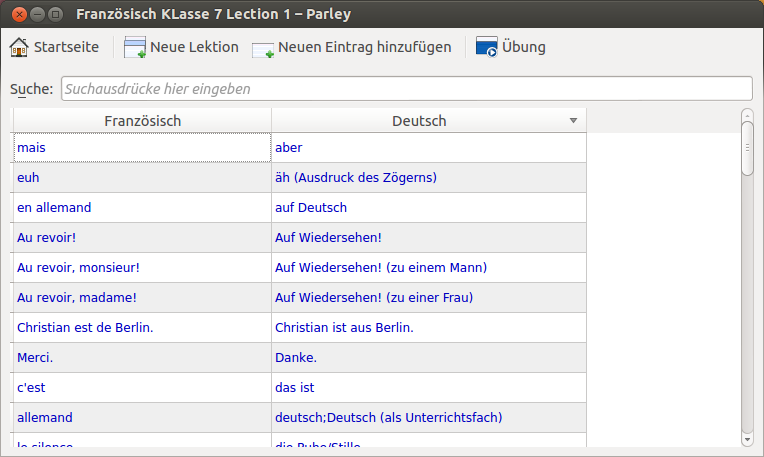Click the scrollbar down arrow
Screen dimensions: 764x457
(x=747, y=439)
